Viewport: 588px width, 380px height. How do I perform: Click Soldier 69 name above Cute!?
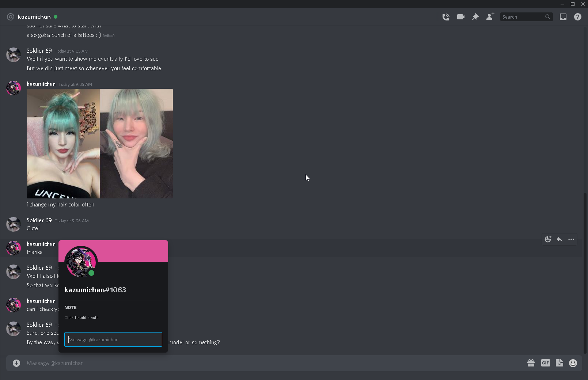39,220
